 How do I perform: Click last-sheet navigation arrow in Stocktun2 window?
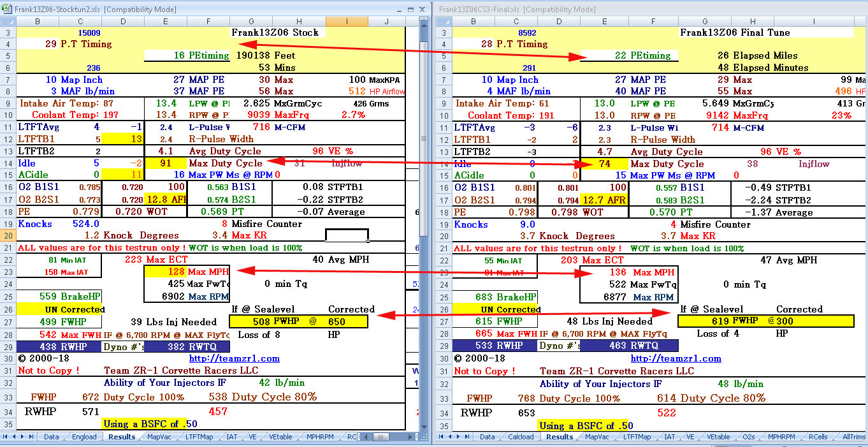(x=31, y=437)
